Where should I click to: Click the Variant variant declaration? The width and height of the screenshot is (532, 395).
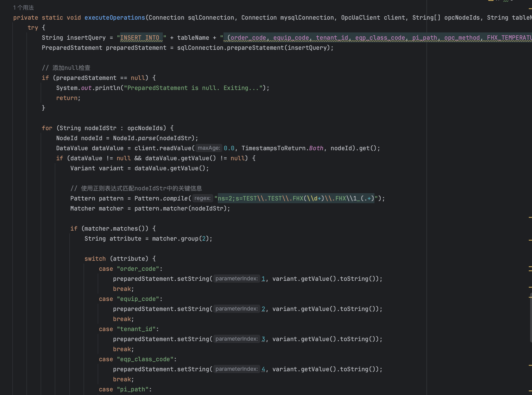97,168
